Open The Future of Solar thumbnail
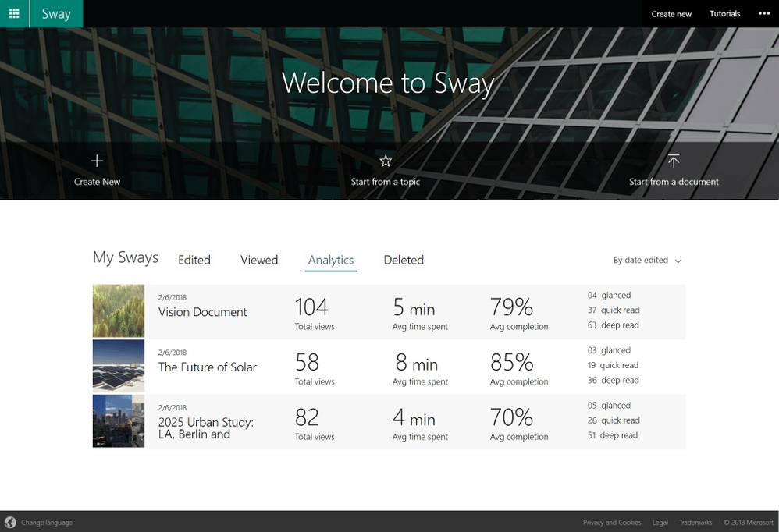 tap(119, 365)
